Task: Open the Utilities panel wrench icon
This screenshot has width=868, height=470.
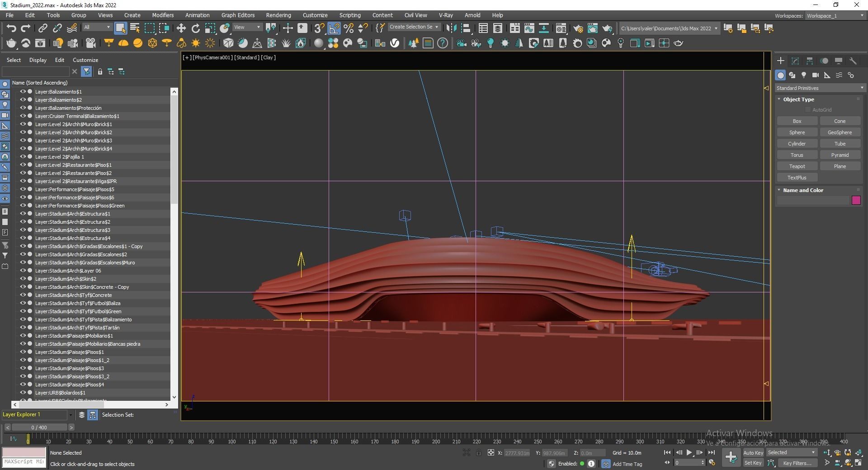Action: pyautogui.click(x=853, y=61)
